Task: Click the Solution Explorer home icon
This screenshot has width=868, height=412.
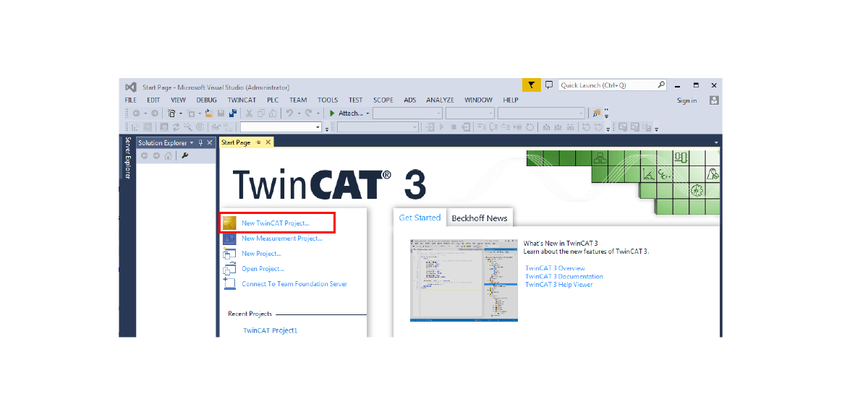Action: point(168,155)
